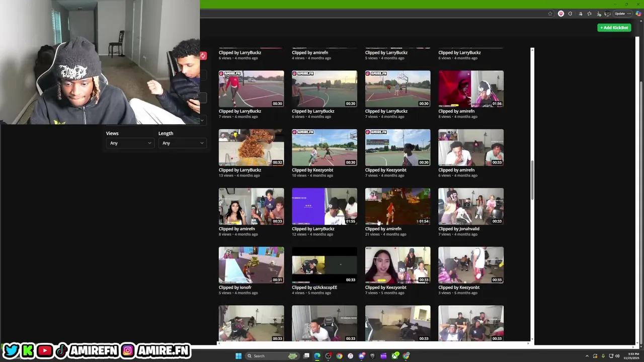
Task: Open Microsoft Edge from the taskbar
Action: click(x=317, y=356)
